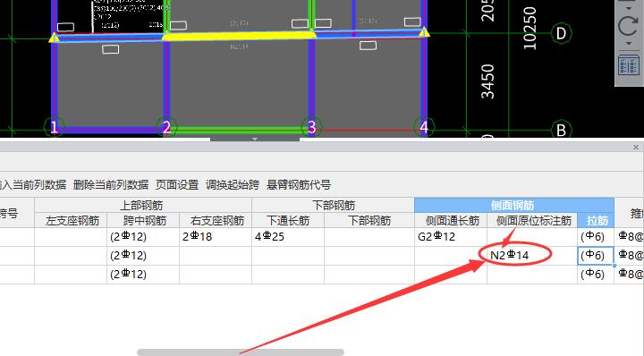The width and height of the screenshot is (644, 356).
Task: Click the horizontal scrollbar thumb below the table
Action: click(241, 352)
